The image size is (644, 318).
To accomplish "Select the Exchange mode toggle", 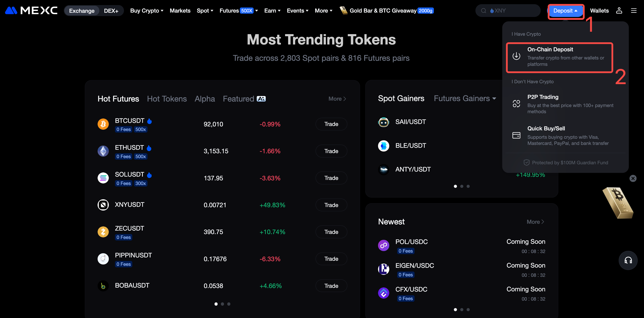I will pos(82,11).
